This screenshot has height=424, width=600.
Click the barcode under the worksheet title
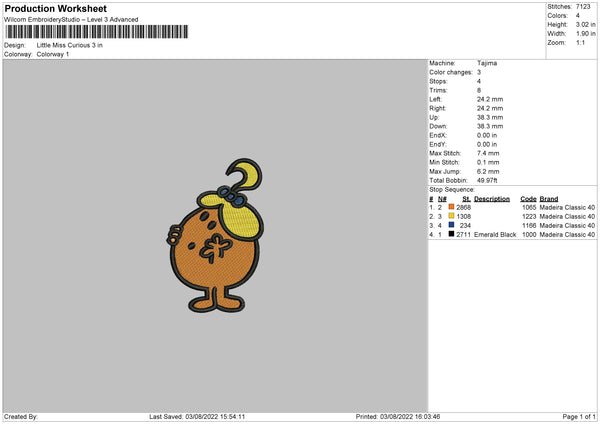96,32
